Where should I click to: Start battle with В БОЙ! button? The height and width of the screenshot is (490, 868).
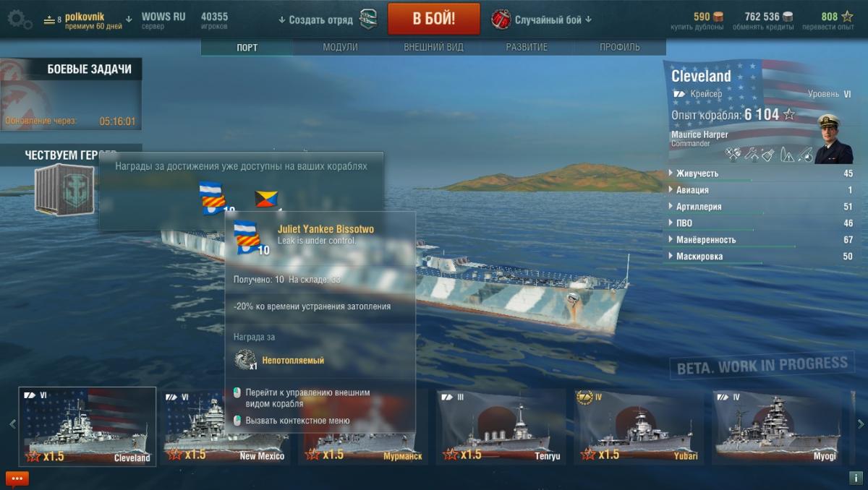point(434,19)
